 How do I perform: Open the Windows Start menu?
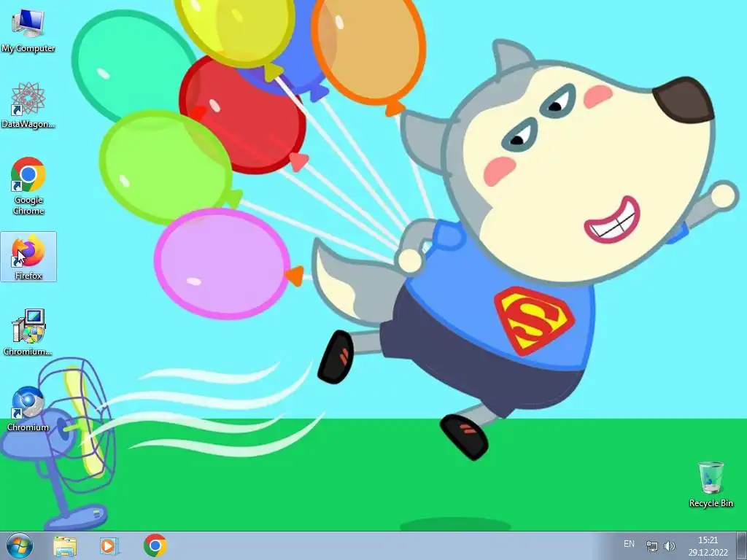[20, 545]
